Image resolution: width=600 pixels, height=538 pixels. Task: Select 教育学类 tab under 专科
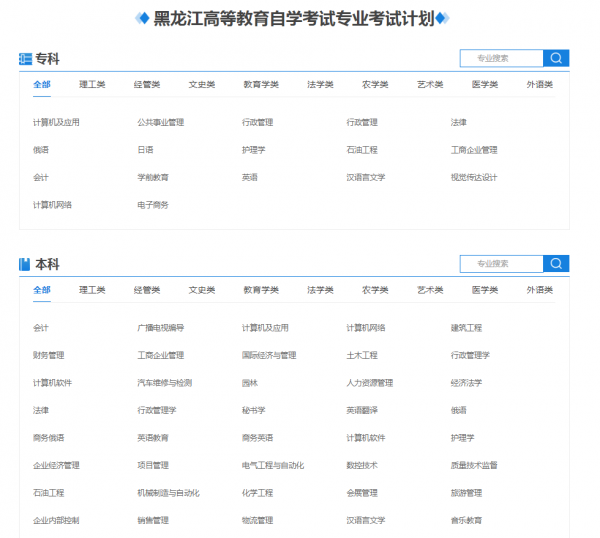261,85
